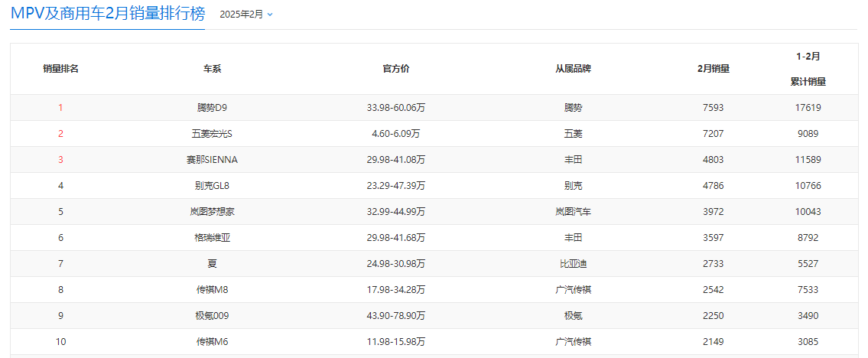Click the 累计销量 column header
The height and width of the screenshot is (358, 868).
[x=808, y=81]
